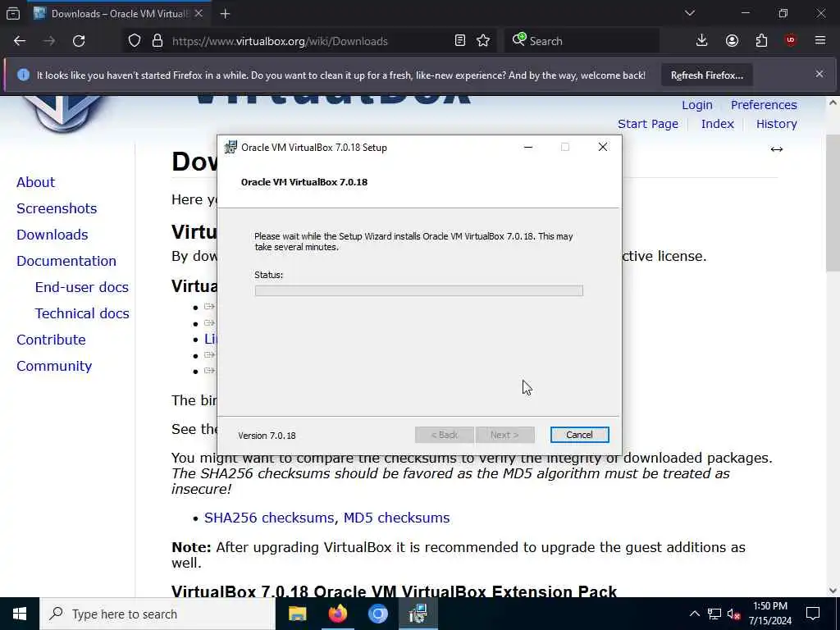Open the Documentation sidebar link
Screen dimensions: 840x630
pos(66,261)
